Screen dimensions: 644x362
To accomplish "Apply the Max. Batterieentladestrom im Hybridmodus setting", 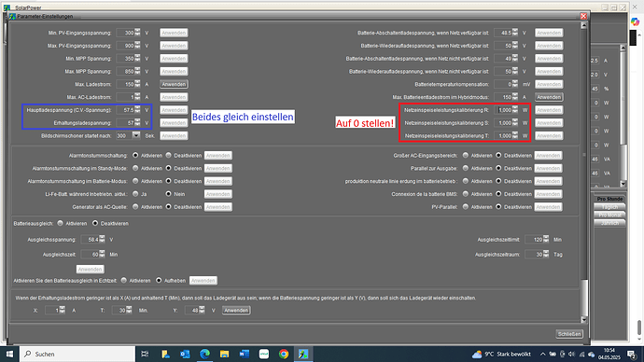I will coord(549,97).
